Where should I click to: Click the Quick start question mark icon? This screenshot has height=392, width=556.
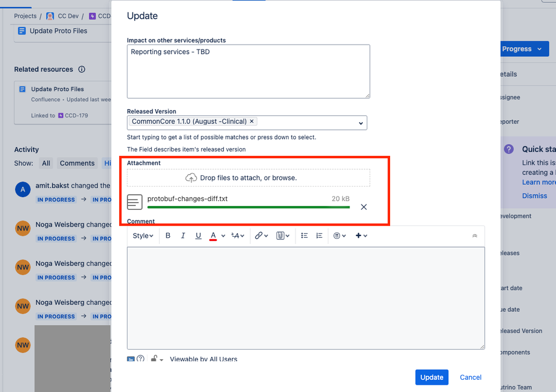(509, 149)
